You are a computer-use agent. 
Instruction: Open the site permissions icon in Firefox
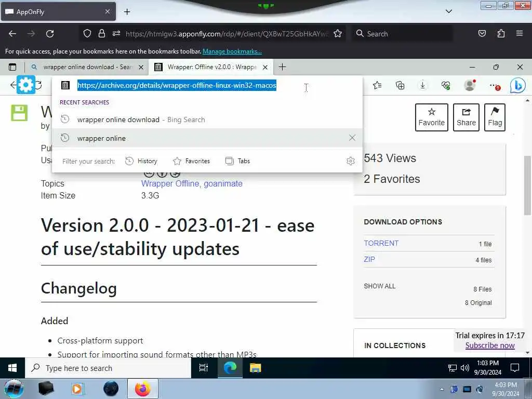tap(116, 34)
